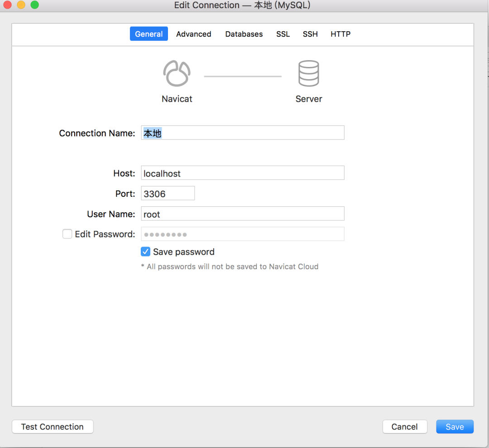Click the Navicat logo icon

177,74
